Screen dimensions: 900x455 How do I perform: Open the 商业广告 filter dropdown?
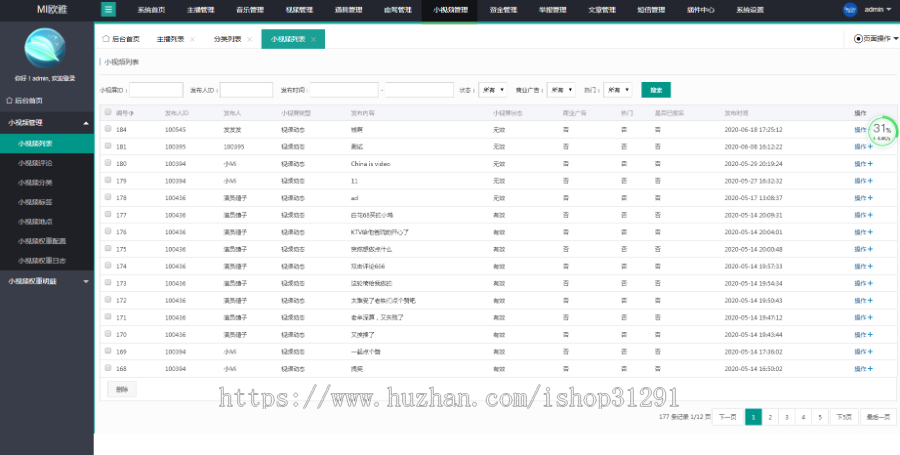pyautogui.click(x=561, y=90)
